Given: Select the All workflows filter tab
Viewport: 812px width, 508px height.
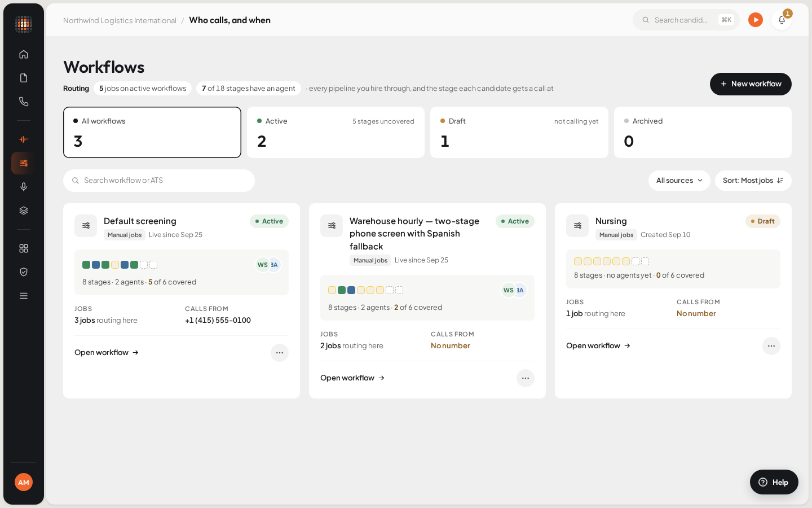Looking at the screenshot, I should [152, 132].
